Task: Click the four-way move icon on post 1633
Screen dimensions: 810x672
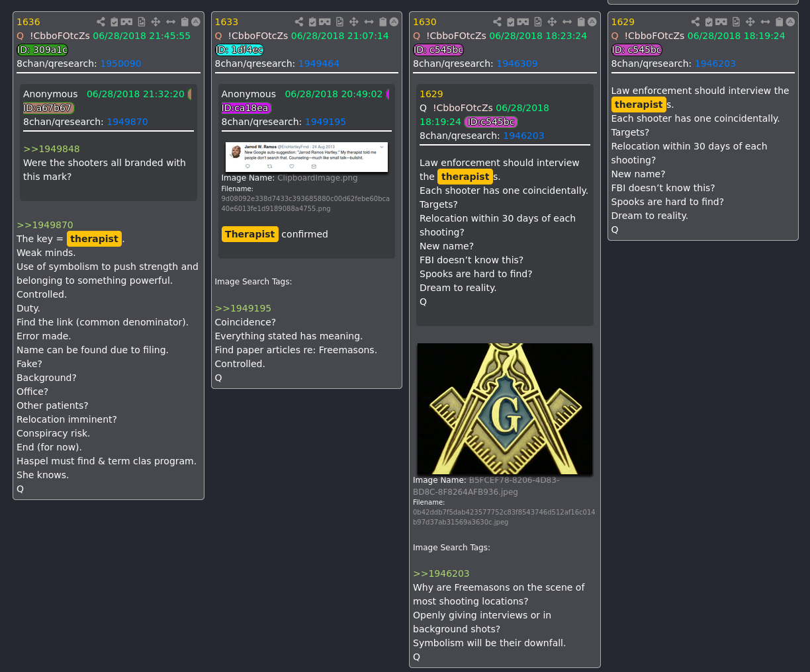Action: pos(354,22)
